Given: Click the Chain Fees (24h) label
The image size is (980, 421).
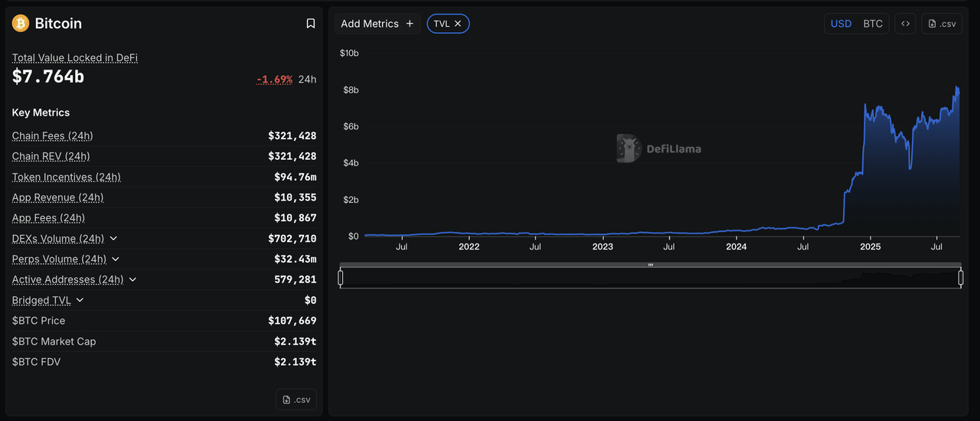Looking at the screenshot, I should 53,136.
